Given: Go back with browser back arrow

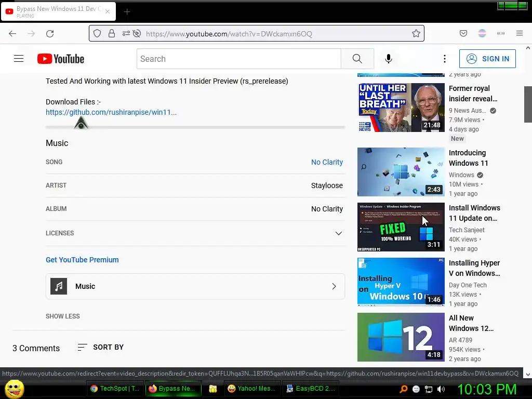Looking at the screenshot, I should tap(12, 34).
